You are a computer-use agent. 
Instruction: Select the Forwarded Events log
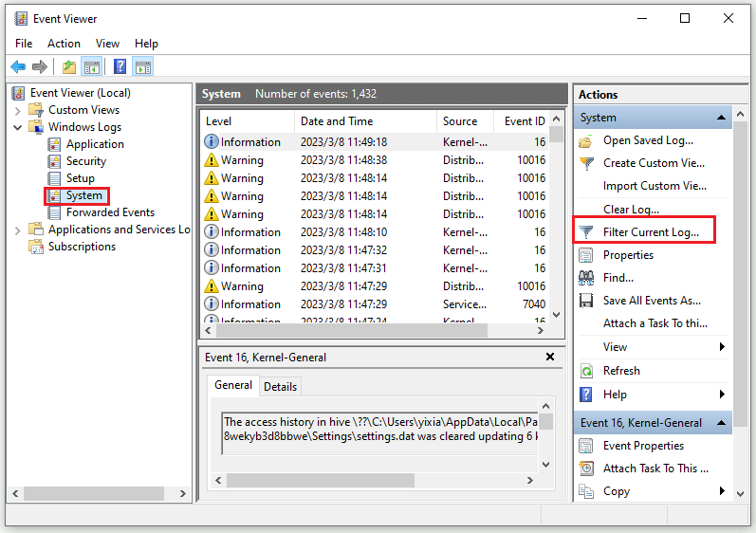[x=110, y=212]
